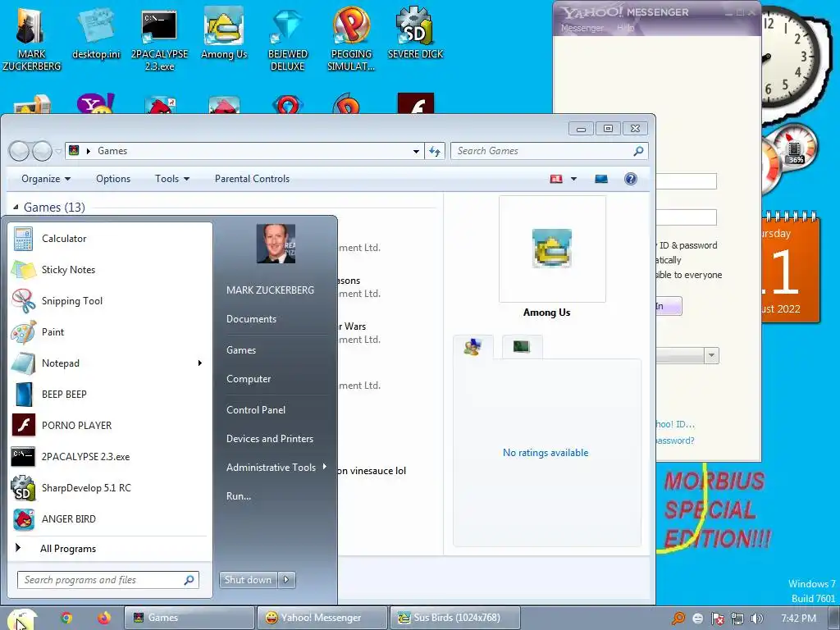Viewport: 840px width, 630px height.
Task: Click the Games taskbar button
Action: click(189, 619)
